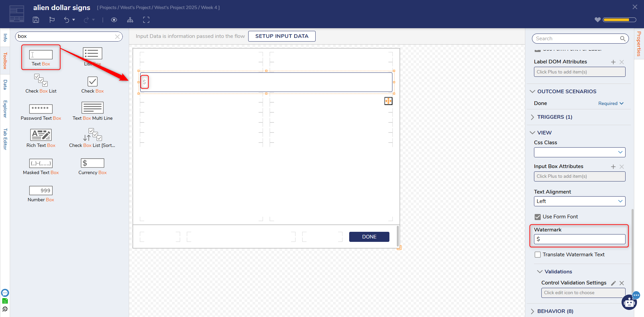The image size is (644, 317).
Task: Open the Text Alignment dropdown
Action: tap(579, 201)
